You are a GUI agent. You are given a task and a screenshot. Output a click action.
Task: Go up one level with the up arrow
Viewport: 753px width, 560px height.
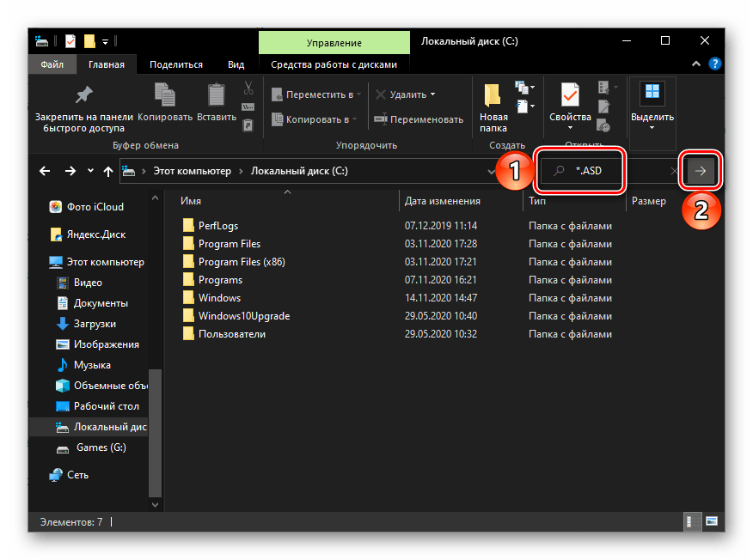click(x=108, y=171)
